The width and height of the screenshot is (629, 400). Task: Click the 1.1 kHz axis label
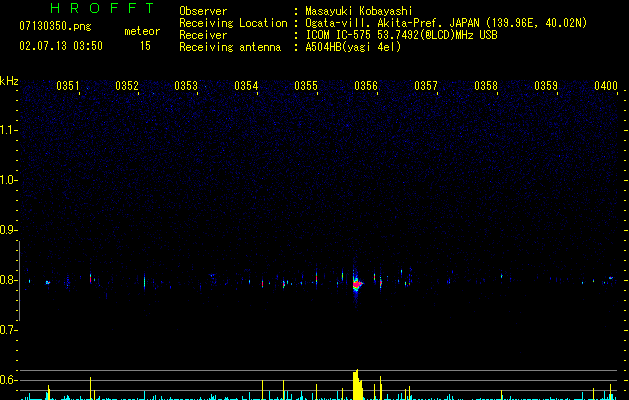click(8, 130)
